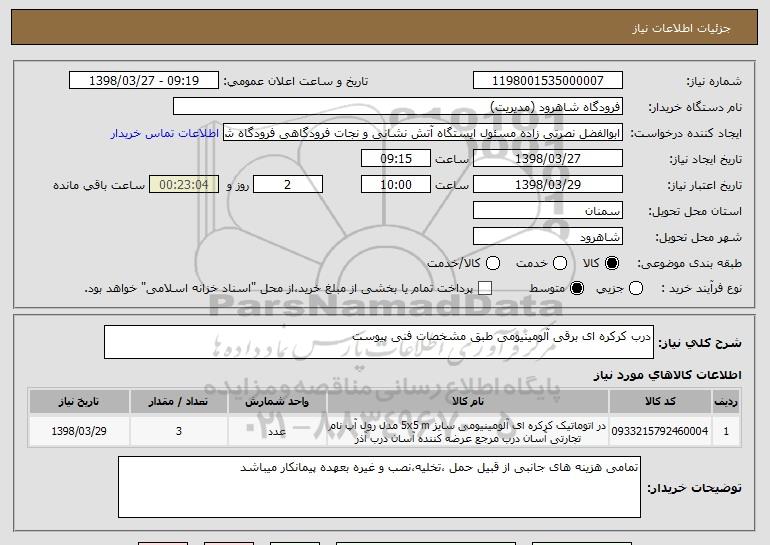Open the اطلاعات تماس خریدار link

click(165, 134)
